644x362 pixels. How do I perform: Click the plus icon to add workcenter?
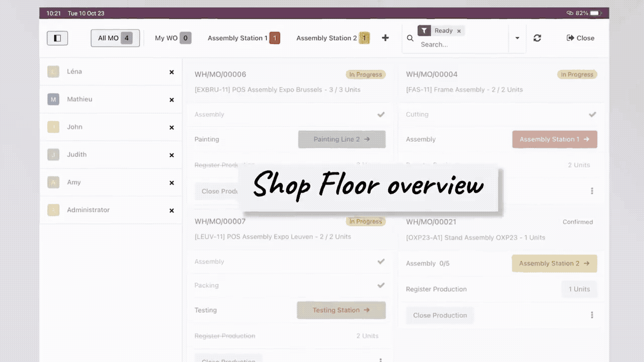tap(385, 38)
